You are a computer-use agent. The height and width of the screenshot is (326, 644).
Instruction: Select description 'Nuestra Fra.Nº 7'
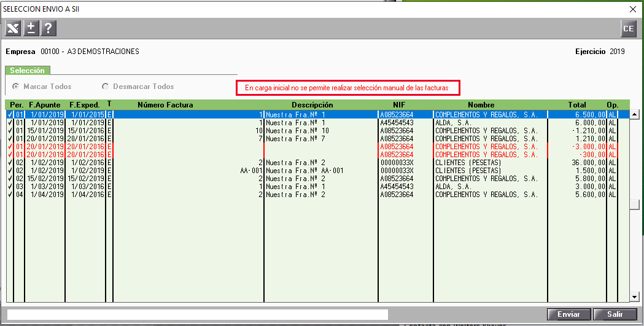pos(296,139)
